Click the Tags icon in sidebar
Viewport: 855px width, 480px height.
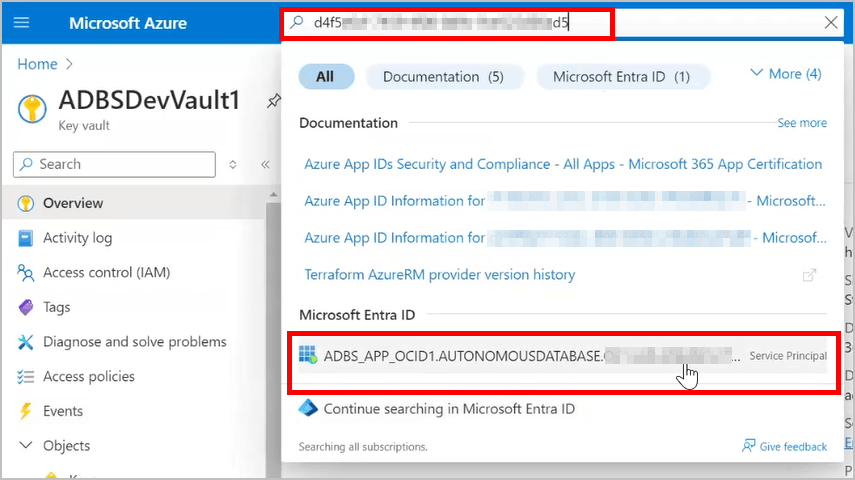(x=26, y=308)
